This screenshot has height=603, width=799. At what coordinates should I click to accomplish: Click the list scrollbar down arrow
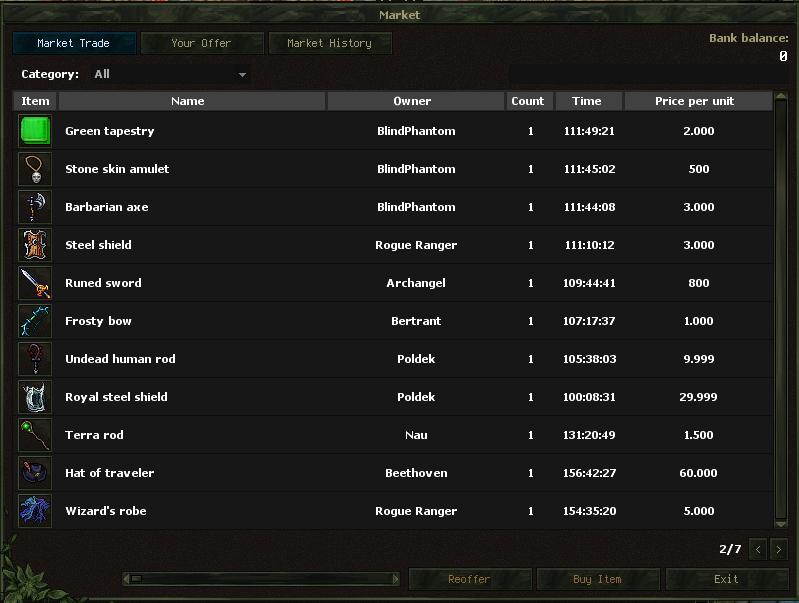781,523
